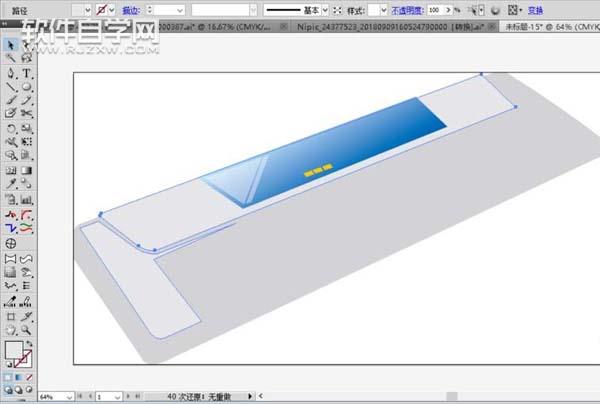Screen dimensions: 600x404
Task: Select the Rotate tool
Action: [x=10, y=128]
